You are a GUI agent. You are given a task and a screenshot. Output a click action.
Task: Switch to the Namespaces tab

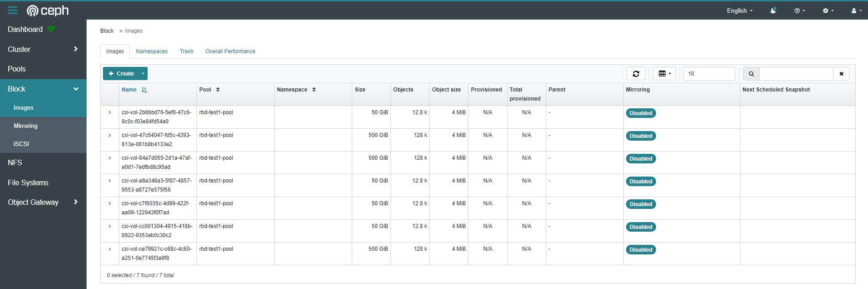[x=152, y=51]
